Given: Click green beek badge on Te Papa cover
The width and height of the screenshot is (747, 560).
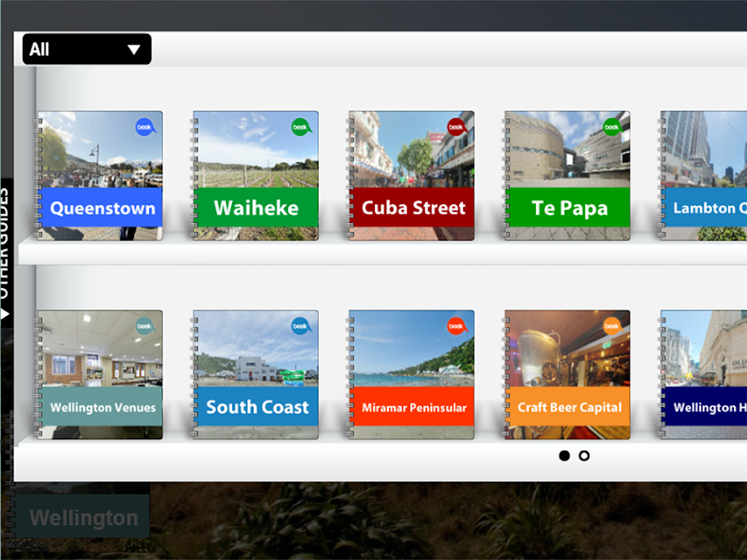Looking at the screenshot, I should tap(612, 127).
